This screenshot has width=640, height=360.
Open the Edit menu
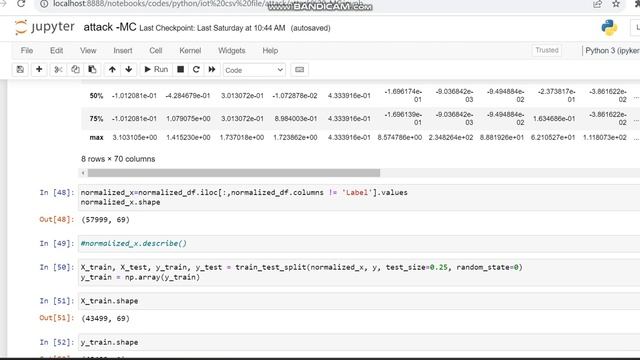56,51
